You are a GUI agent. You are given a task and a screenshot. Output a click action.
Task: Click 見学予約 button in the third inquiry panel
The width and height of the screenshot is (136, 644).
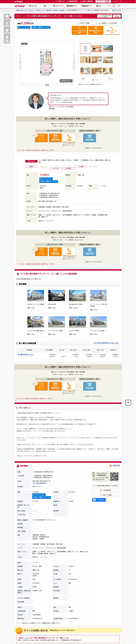coord(55,386)
